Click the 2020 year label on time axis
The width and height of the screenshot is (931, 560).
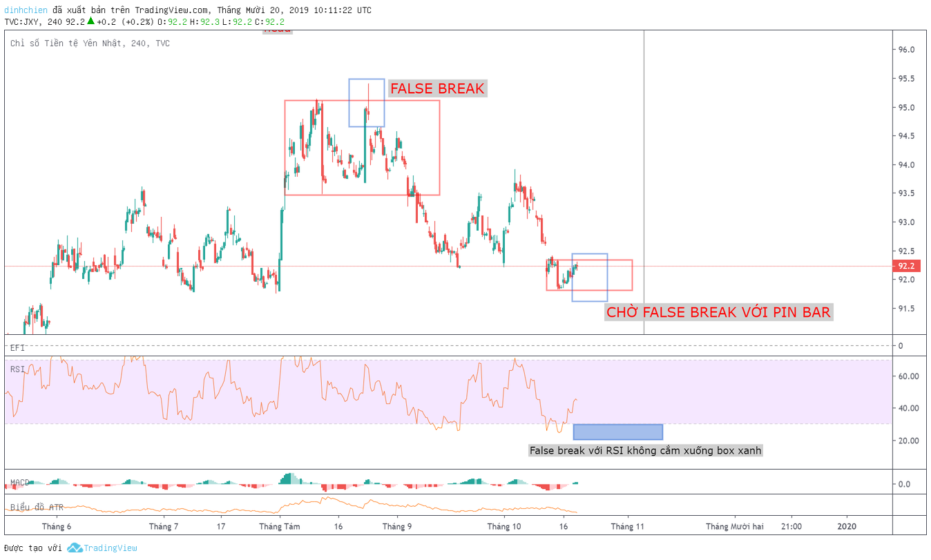[846, 527]
